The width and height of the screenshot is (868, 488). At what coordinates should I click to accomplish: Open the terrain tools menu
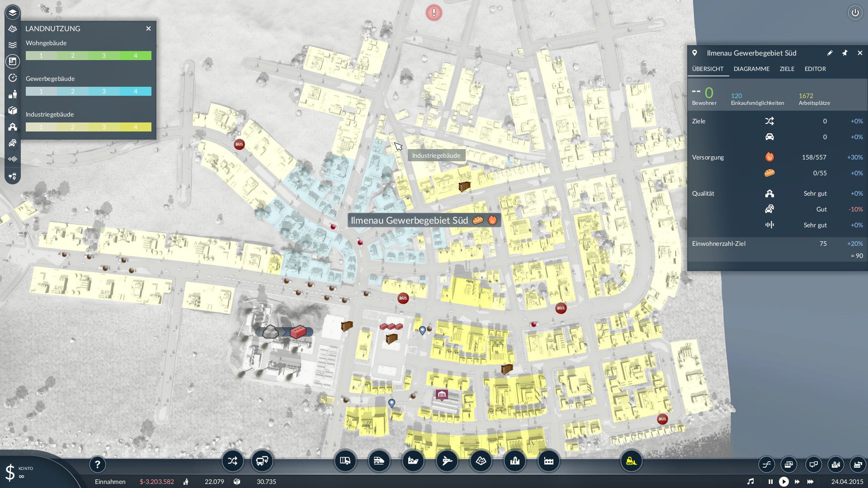tap(481, 461)
